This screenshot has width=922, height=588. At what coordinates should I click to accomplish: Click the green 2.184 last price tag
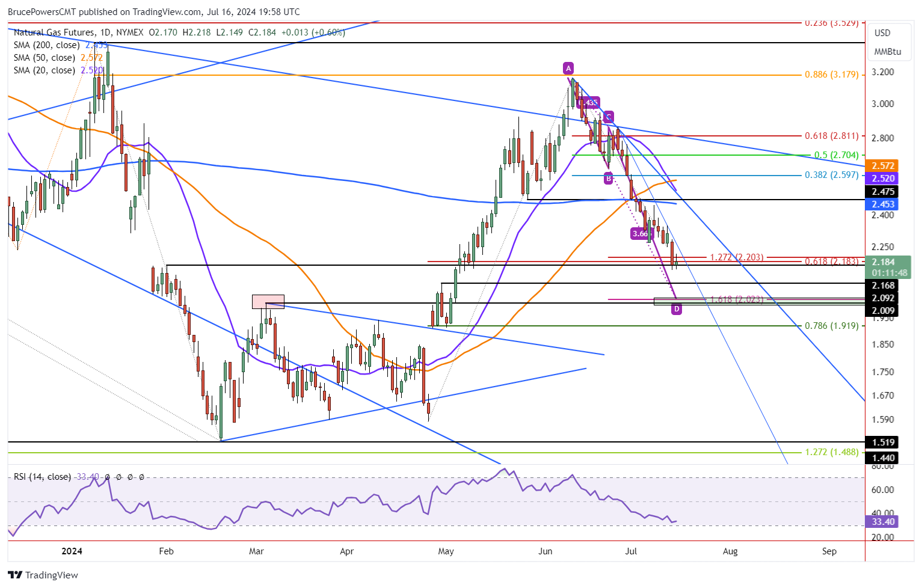(x=888, y=262)
